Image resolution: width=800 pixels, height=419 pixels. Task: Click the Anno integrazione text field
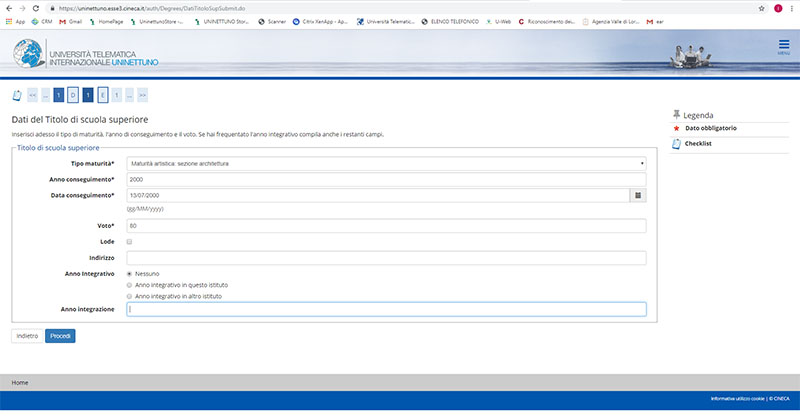(386, 309)
